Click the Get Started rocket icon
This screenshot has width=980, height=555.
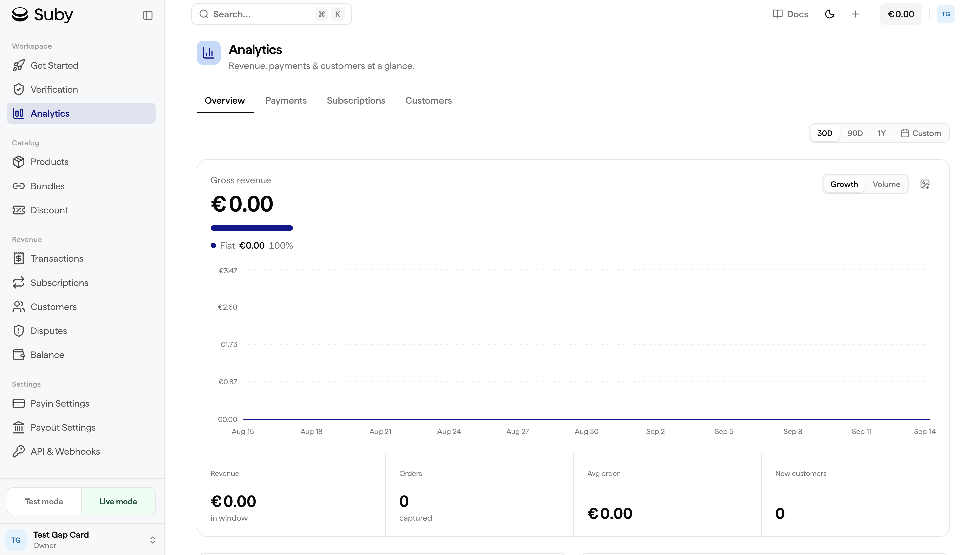click(x=19, y=65)
